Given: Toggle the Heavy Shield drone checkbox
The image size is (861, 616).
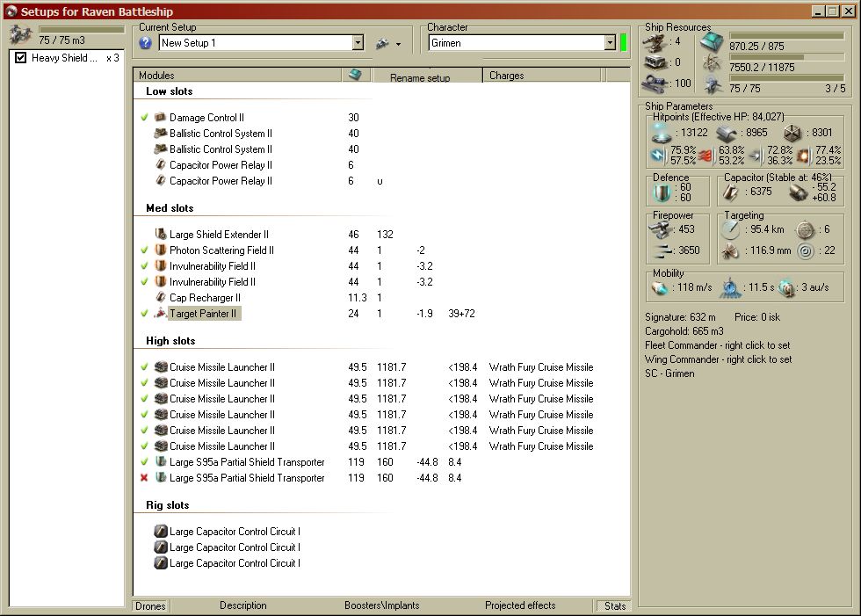Looking at the screenshot, I should tap(20, 58).
